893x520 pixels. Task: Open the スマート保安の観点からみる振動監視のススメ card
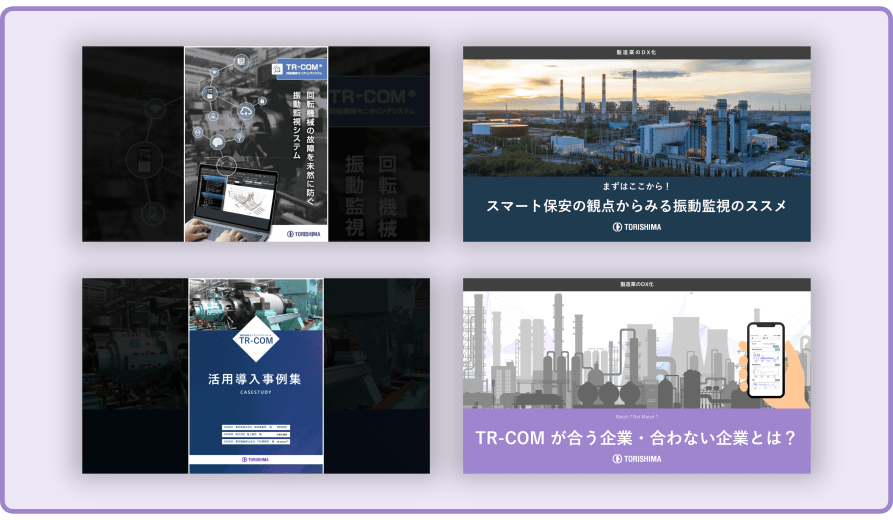[637, 144]
